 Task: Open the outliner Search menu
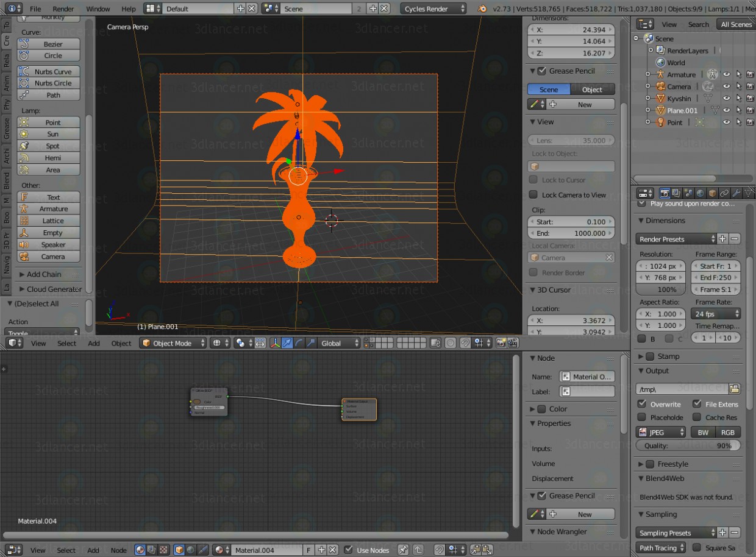699,24
